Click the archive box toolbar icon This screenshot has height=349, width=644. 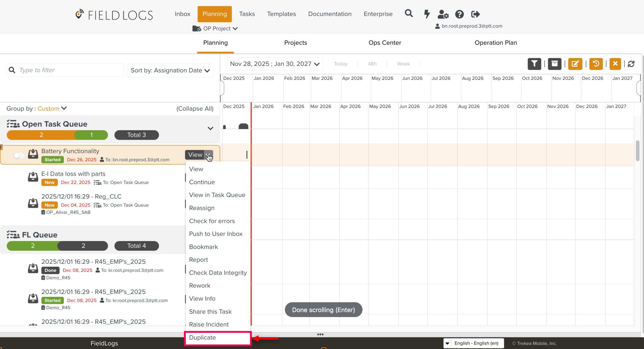pyautogui.click(x=554, y=64)
